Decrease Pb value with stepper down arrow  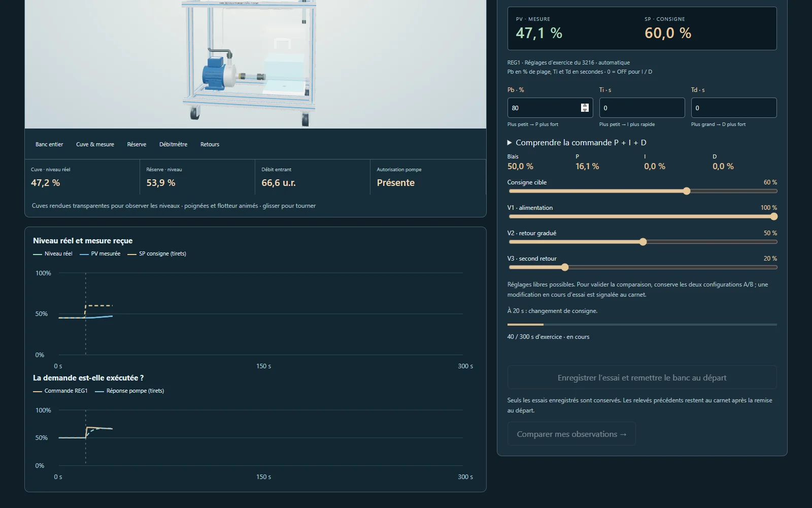[585, 110]
